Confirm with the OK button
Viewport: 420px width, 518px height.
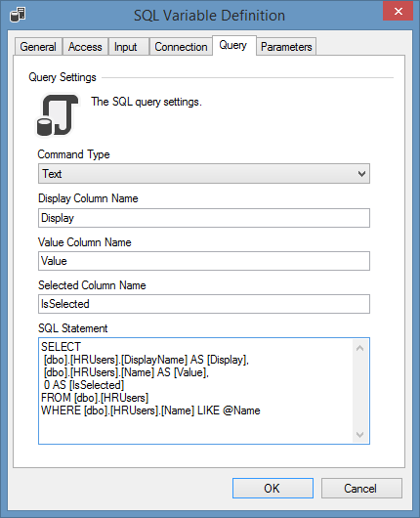[x=273, y=488]
